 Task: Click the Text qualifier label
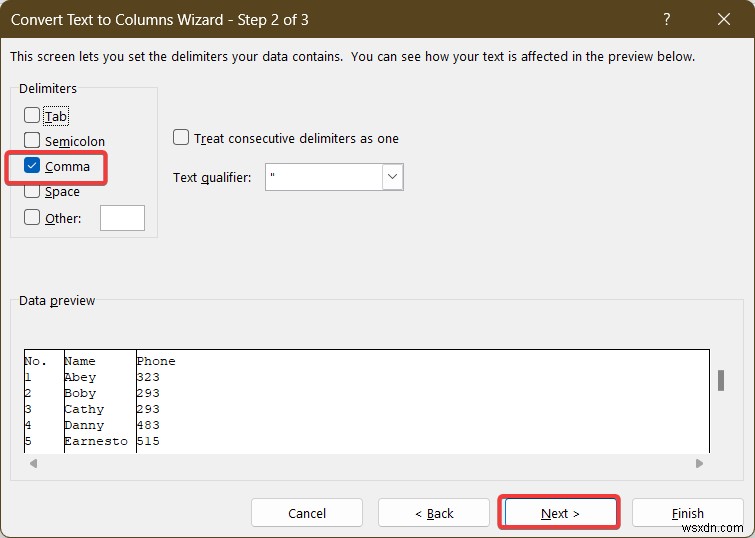[212, 178]
